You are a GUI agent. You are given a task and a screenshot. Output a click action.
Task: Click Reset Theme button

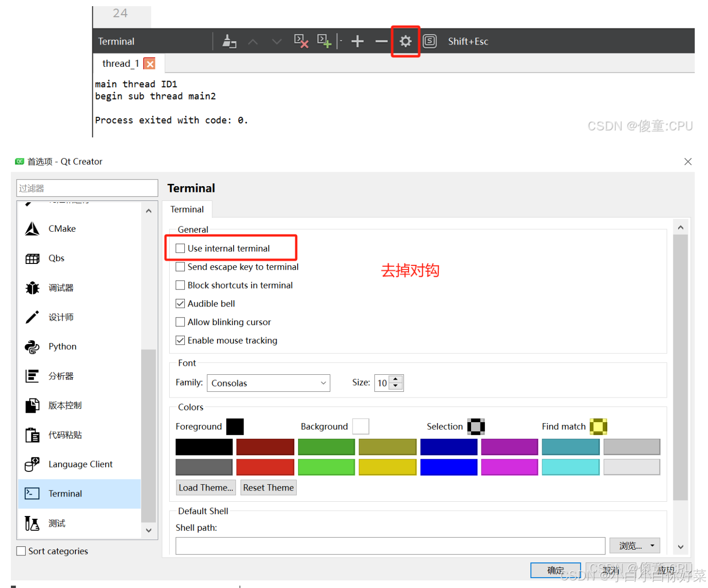[268, 488]
